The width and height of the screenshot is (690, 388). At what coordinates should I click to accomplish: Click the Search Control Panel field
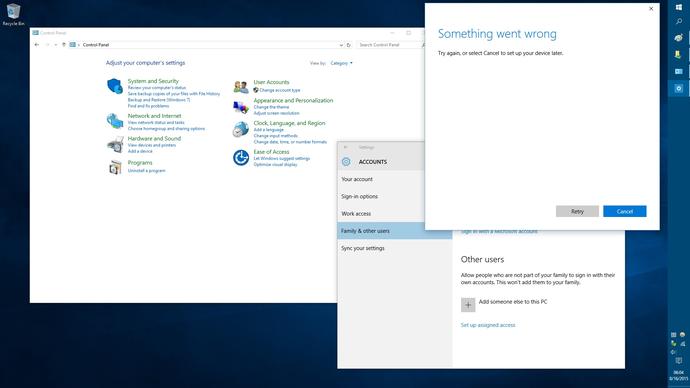[389, 45]
